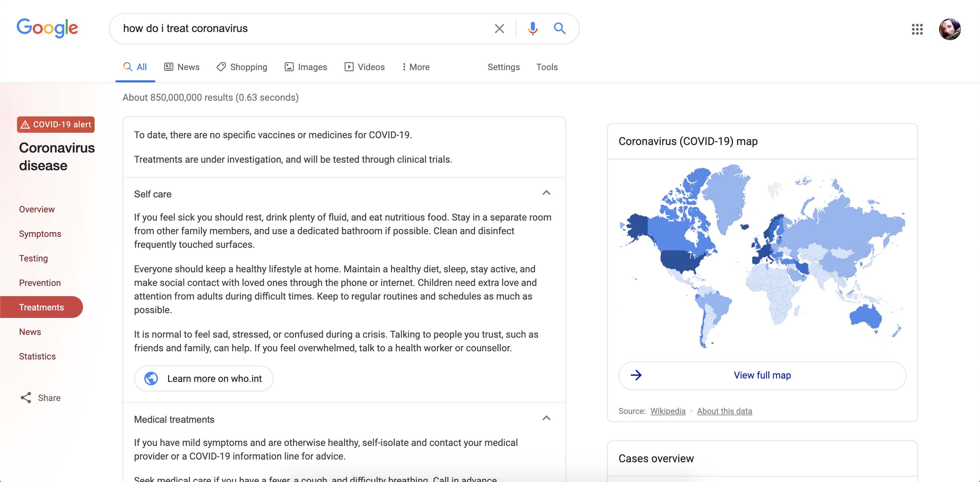This screenshot has width=980, height=482.
Task: Click the Cases overview heading
Action: coord(656,459)
